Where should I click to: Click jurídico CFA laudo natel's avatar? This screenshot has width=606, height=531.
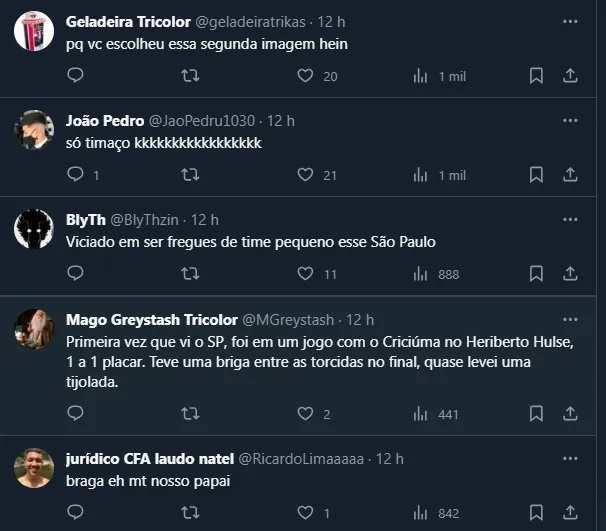click(x=34, y=468)
